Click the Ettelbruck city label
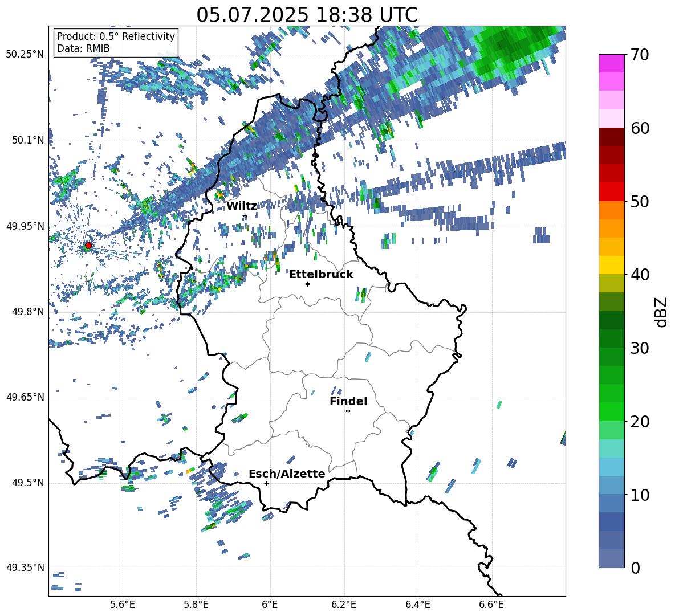This screenshot has width=675, height=616. 321,275
